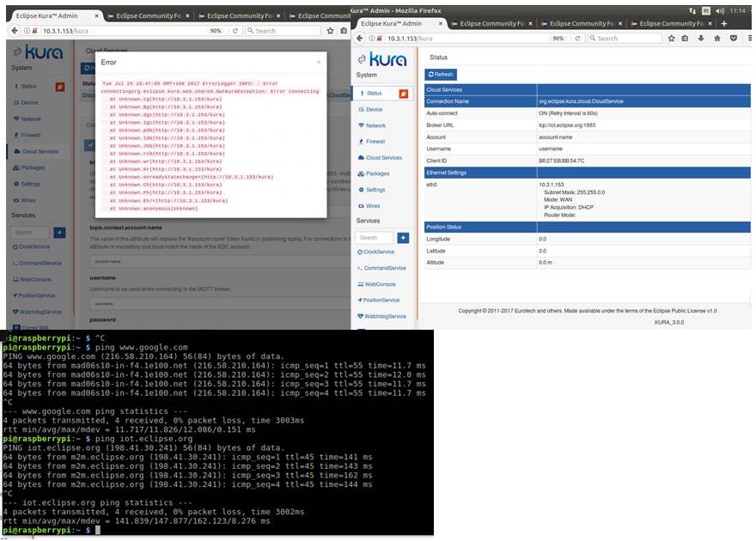756x541 pixels.
Task: Click address bar in left Firefox window
Action: [x=125, y=30]
